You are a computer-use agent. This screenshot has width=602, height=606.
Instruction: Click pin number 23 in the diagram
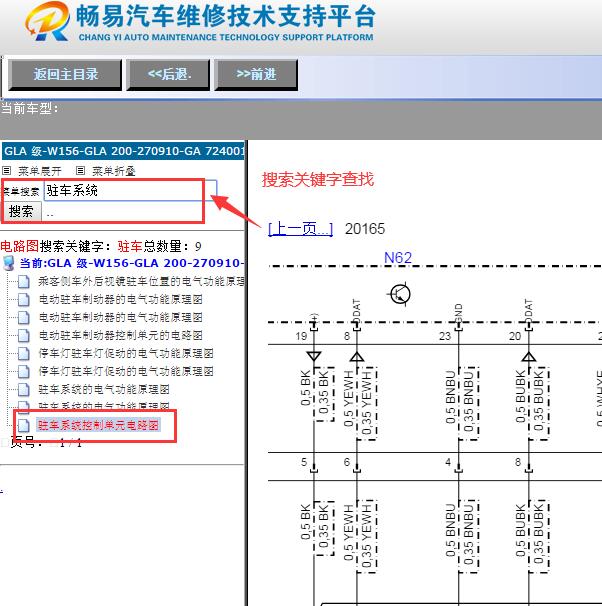[445, 336]
